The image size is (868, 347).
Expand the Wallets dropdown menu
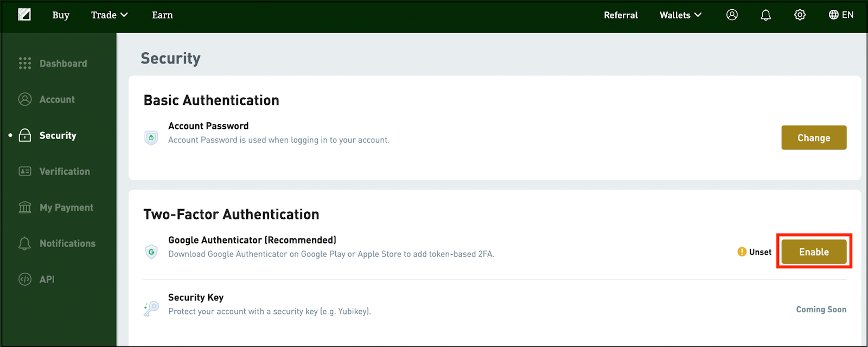(x=680, y=15)
